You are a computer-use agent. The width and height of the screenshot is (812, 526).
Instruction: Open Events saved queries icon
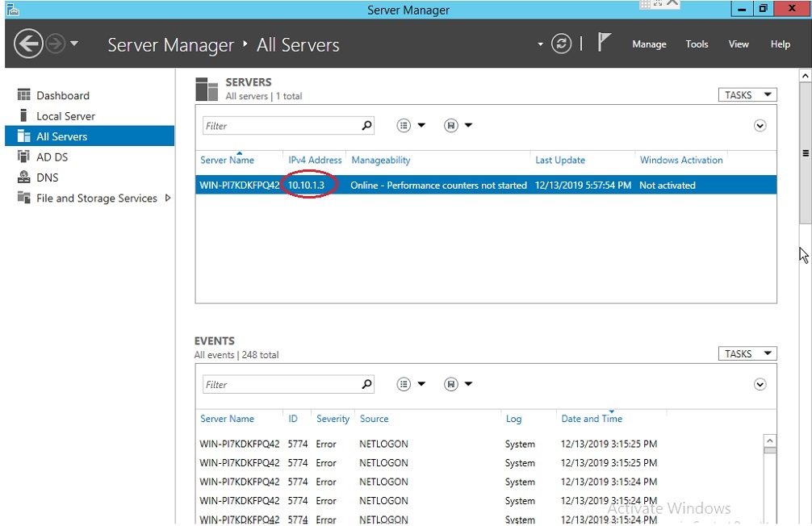pos(451,384)
